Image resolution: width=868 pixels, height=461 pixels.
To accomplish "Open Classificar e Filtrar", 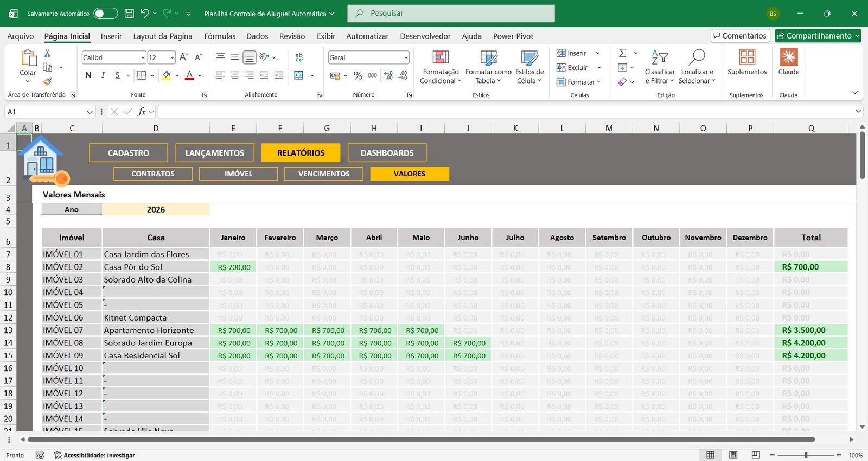I will (660, 67).
